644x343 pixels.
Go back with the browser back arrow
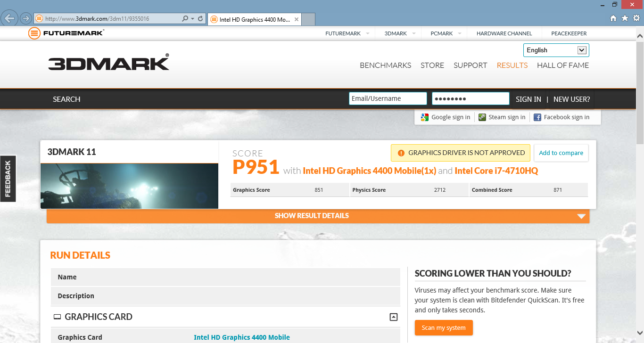pyautogui.click(x=10, y=19)
